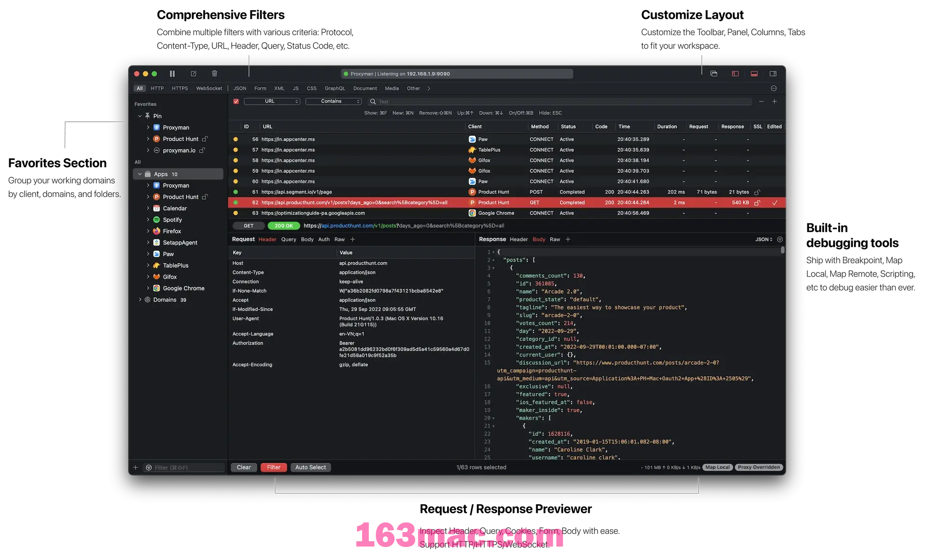Open the Response panel options circle icon
925x560 pixels.
pyautogui.click(x=780, y=239)
